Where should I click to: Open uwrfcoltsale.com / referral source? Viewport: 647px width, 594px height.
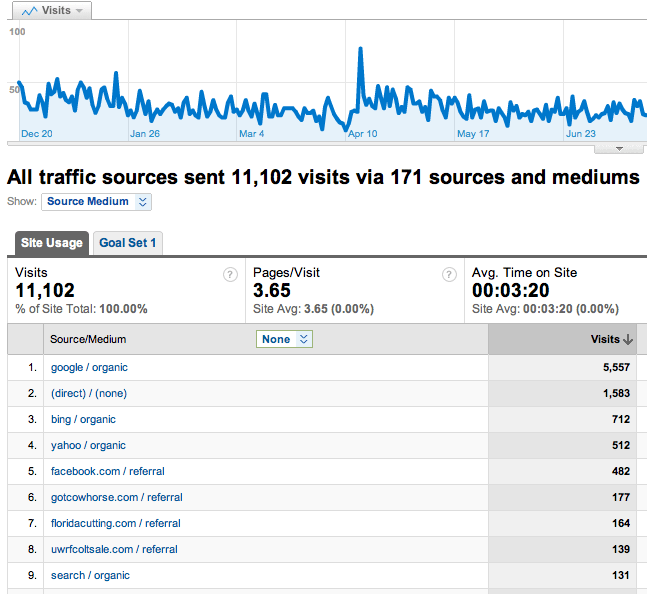114,549
